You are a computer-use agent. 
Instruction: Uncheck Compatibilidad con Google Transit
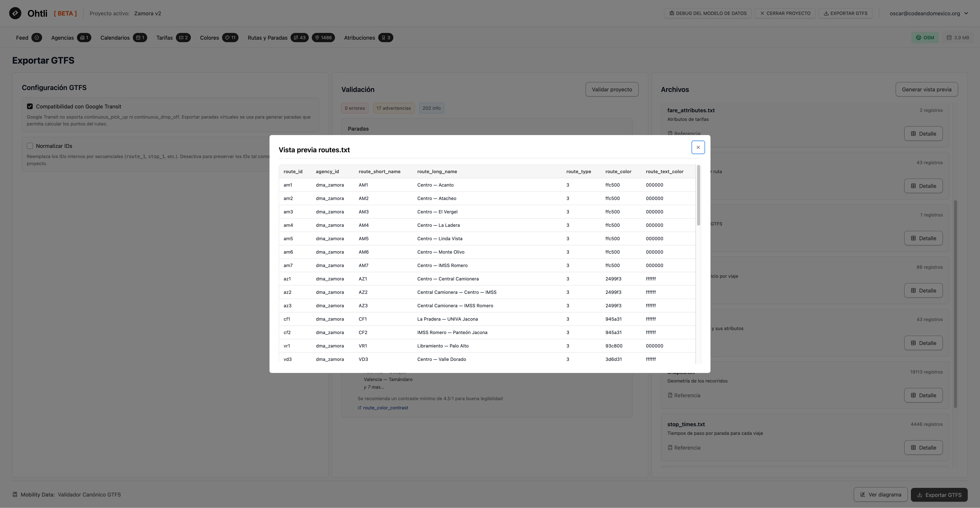click(30, 107)
